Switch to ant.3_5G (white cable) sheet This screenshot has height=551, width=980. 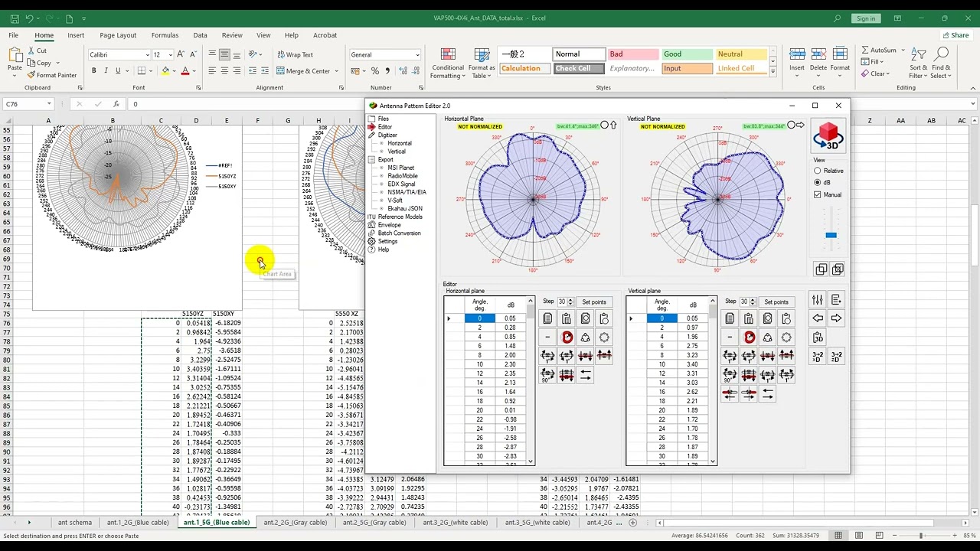coord(537,523)
